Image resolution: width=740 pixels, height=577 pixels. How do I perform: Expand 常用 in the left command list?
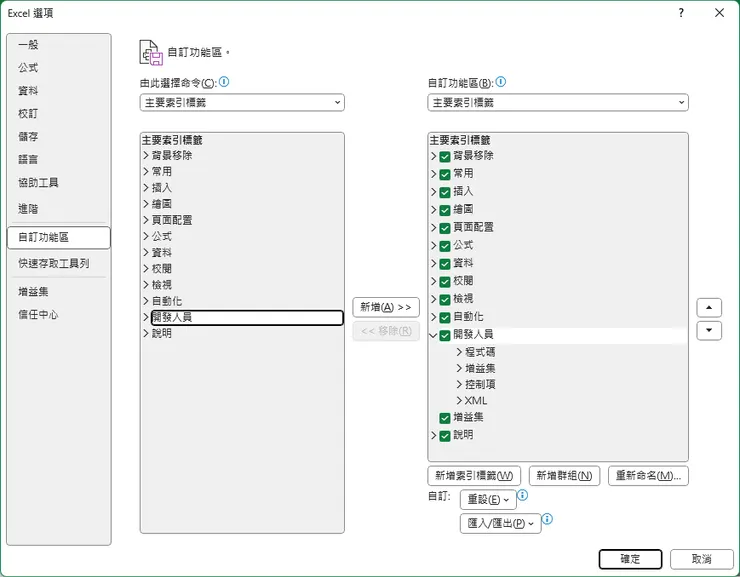click(x=146, y=171)
